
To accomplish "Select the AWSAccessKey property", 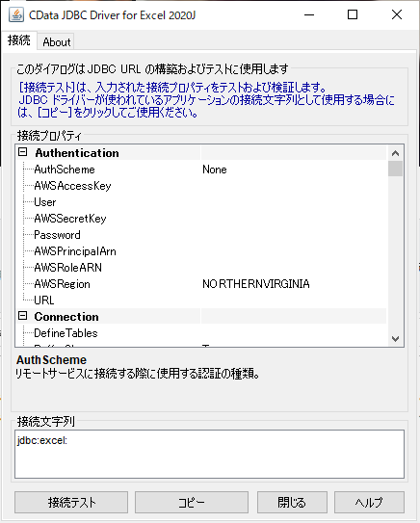I will coord(72,186).
